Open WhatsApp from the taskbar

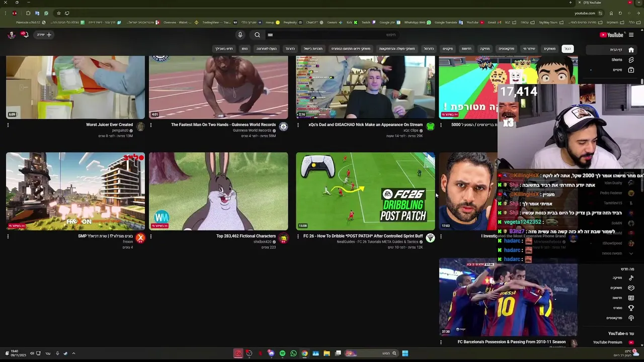(x=293, y=353)
